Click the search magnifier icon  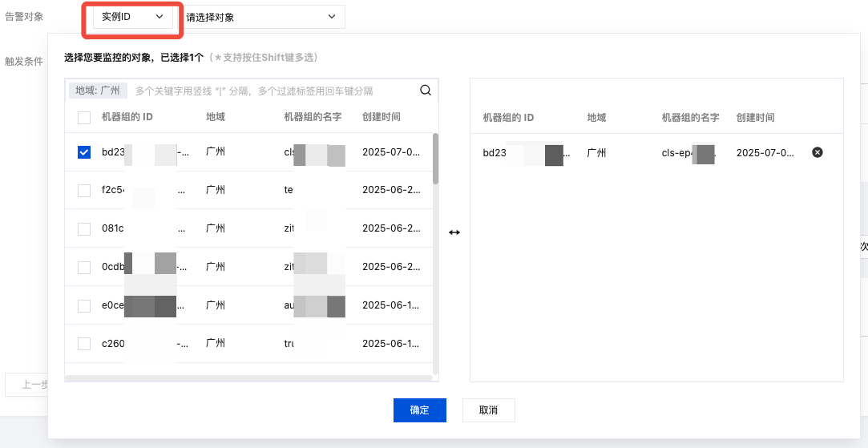[426, 90]
